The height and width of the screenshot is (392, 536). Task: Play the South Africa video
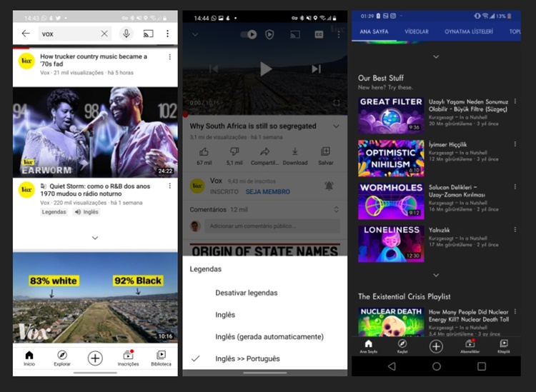[x=266, y=69]
